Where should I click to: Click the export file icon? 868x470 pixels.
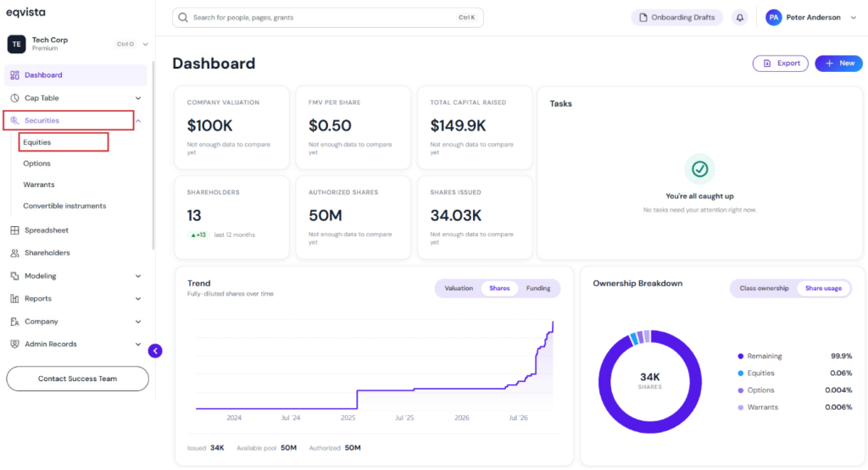tap(767, 64)
